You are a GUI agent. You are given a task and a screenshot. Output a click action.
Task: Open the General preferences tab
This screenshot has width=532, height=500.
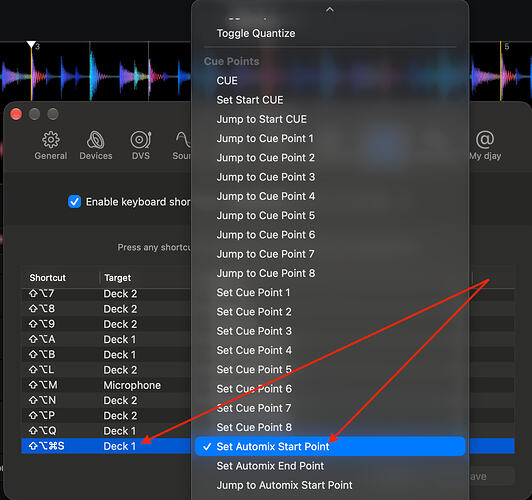(x=51, y=145)
